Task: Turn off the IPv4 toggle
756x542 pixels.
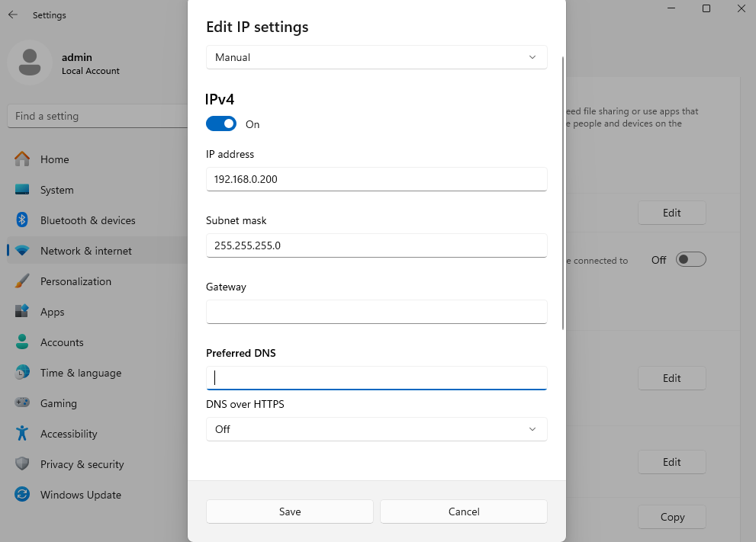Action: 221,123
